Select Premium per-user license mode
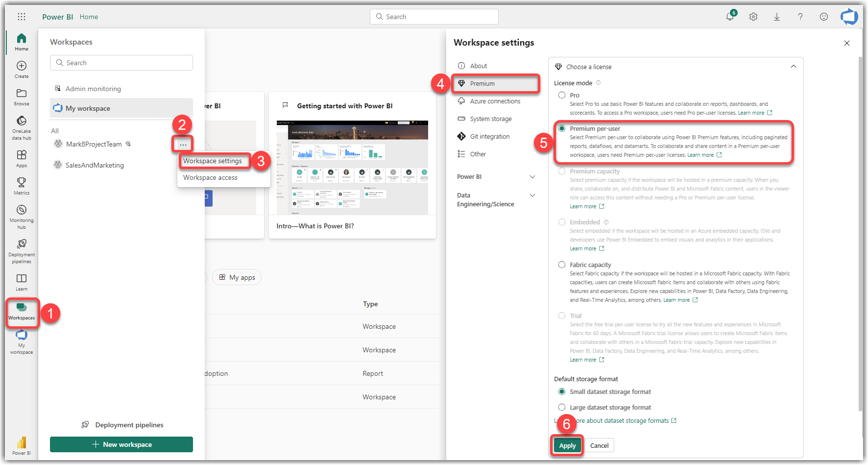Screen dimensions: 868x465 [562, 128]
